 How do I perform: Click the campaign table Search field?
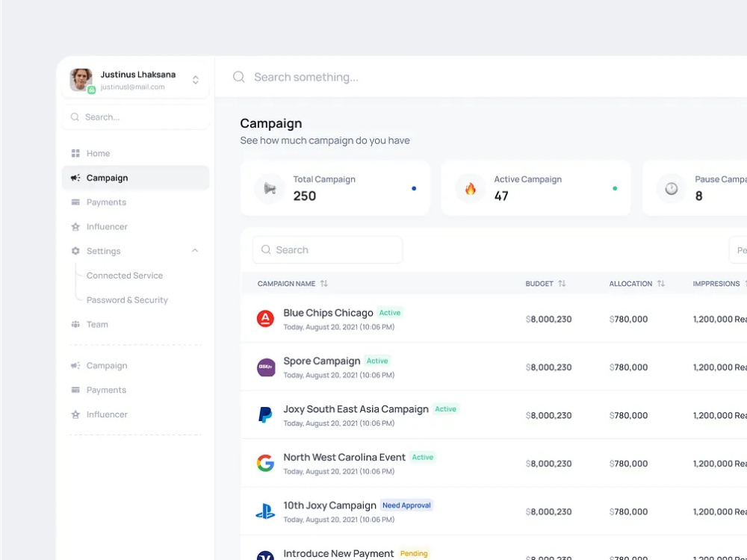(x=327, y=249)
